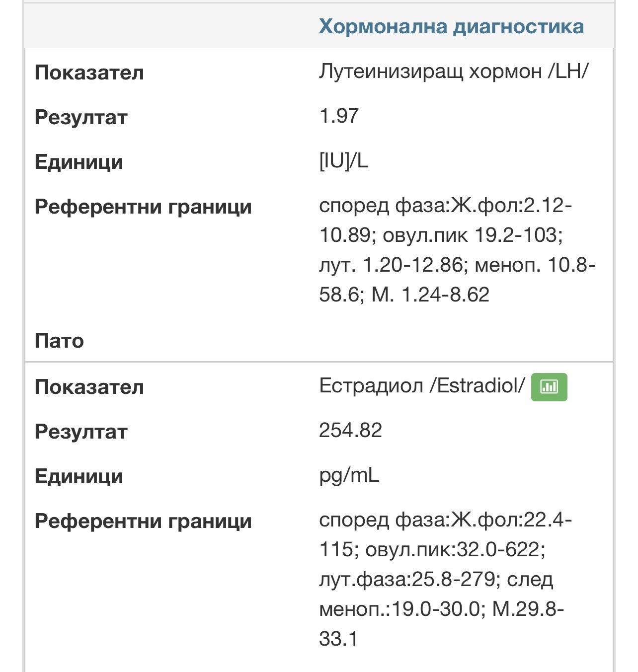Click the LH reference ranges text
The image size is (638, 672).
[456, 250]
